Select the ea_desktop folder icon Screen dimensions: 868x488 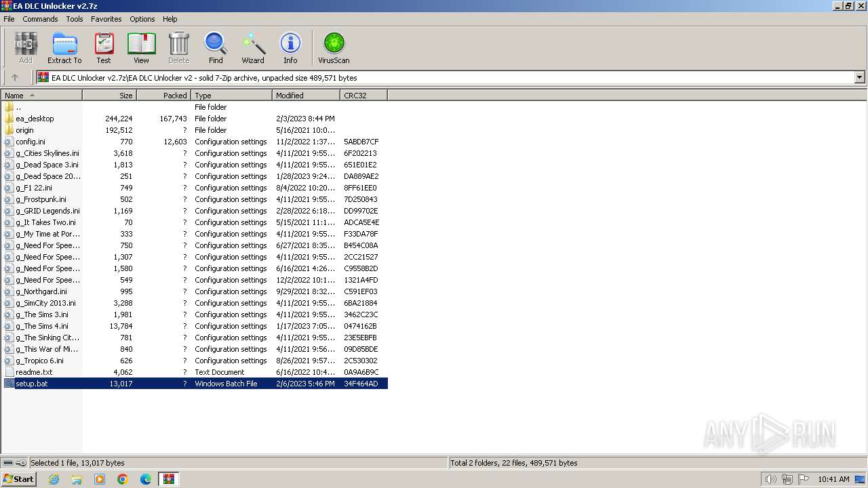[9, 119]
